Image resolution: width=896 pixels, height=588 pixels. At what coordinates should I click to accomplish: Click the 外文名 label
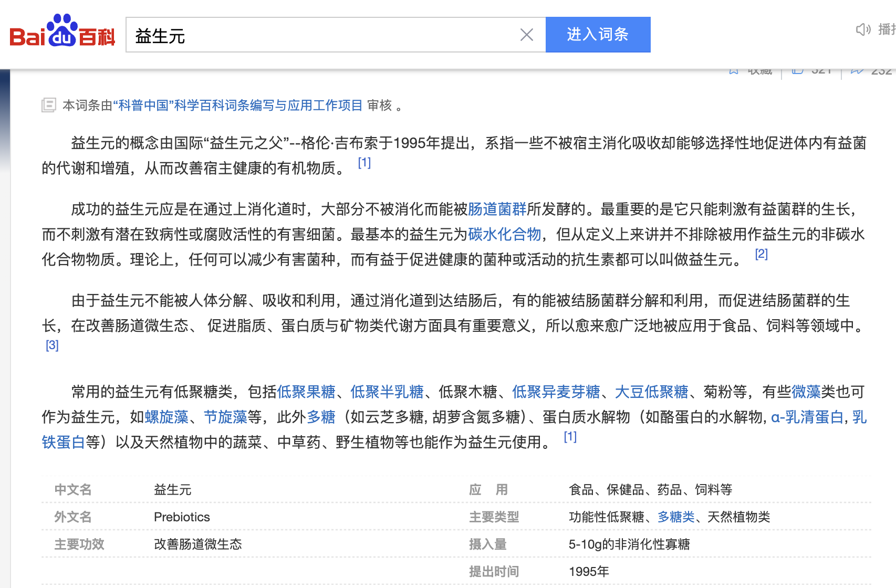click(73, 517)
